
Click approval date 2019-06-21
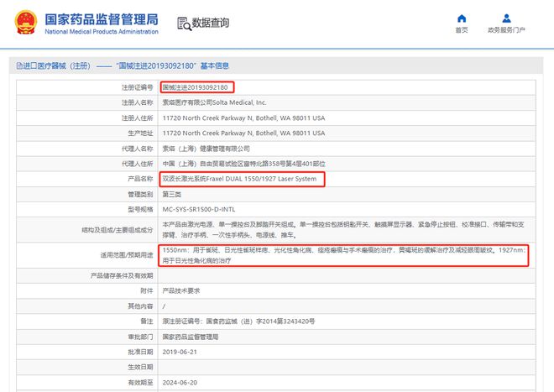180,352
